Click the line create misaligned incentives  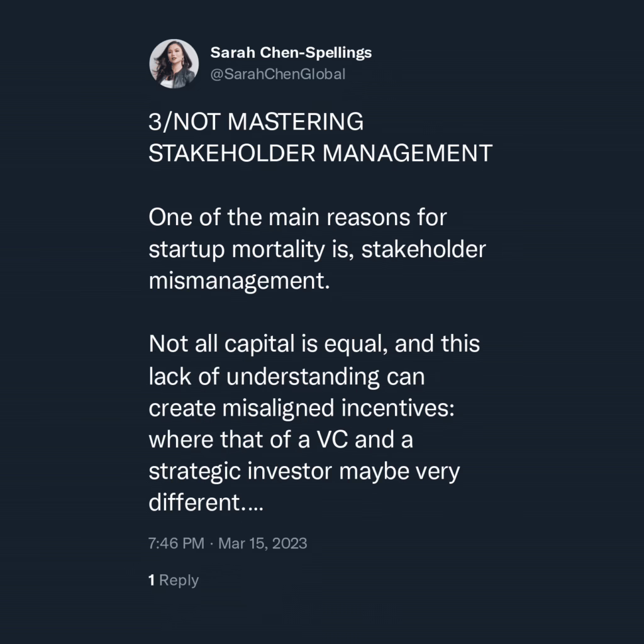coord(301,408)
